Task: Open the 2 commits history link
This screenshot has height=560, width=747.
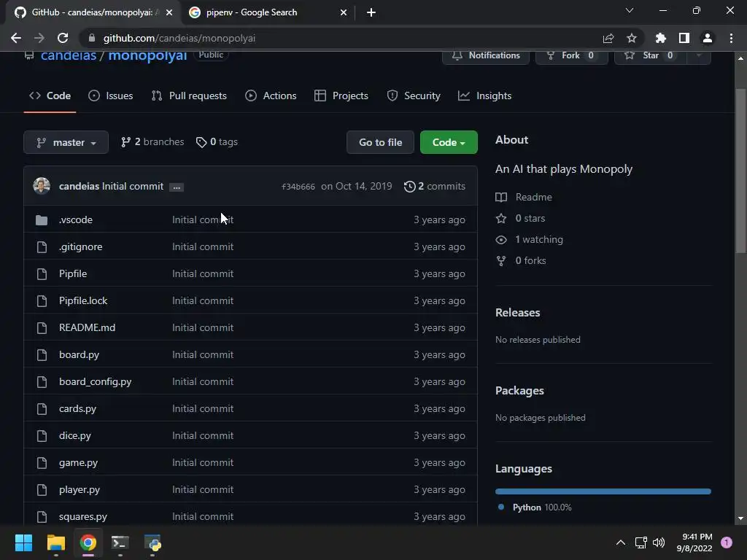Action: [435, 186]
